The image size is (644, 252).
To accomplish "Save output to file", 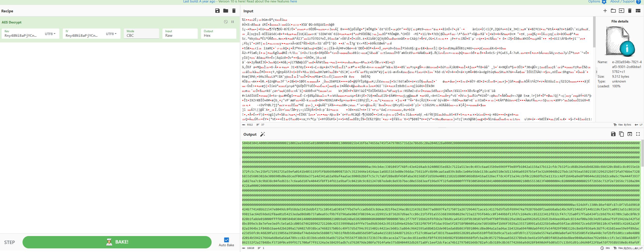I will (x=613, y=134).
